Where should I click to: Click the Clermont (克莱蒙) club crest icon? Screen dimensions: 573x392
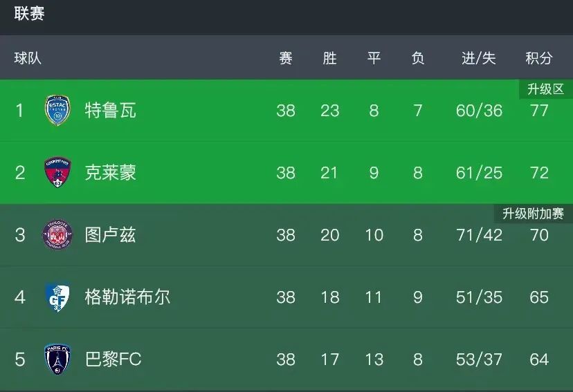coord(57,173)
